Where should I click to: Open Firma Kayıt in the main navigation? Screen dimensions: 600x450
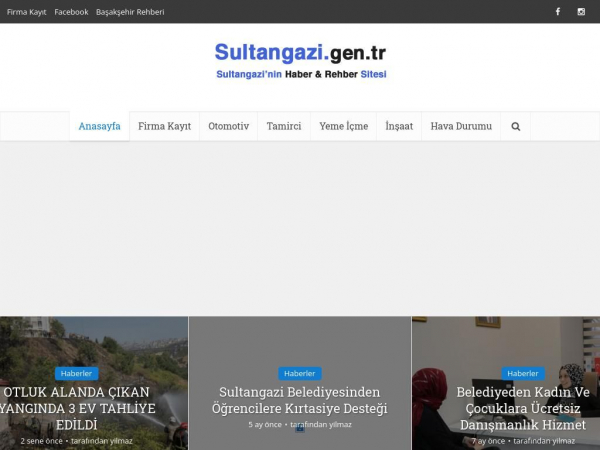[165, 126]
